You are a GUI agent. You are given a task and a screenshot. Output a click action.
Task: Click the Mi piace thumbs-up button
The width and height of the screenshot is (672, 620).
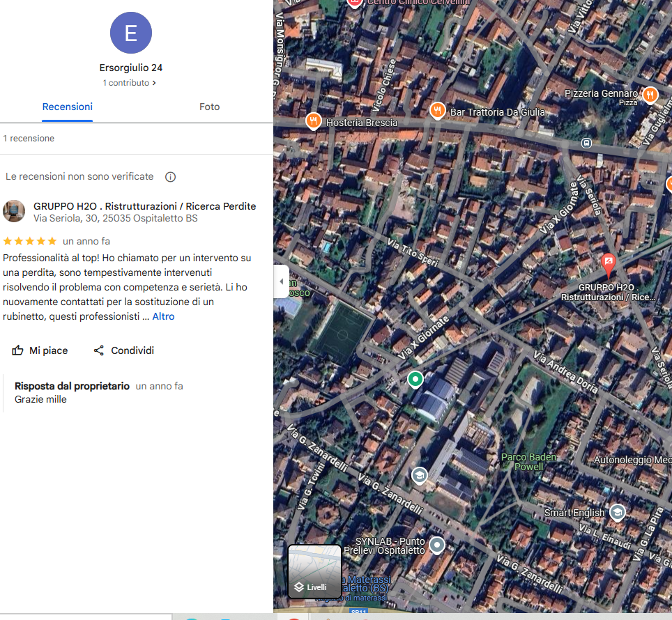(x=40, y=350)
